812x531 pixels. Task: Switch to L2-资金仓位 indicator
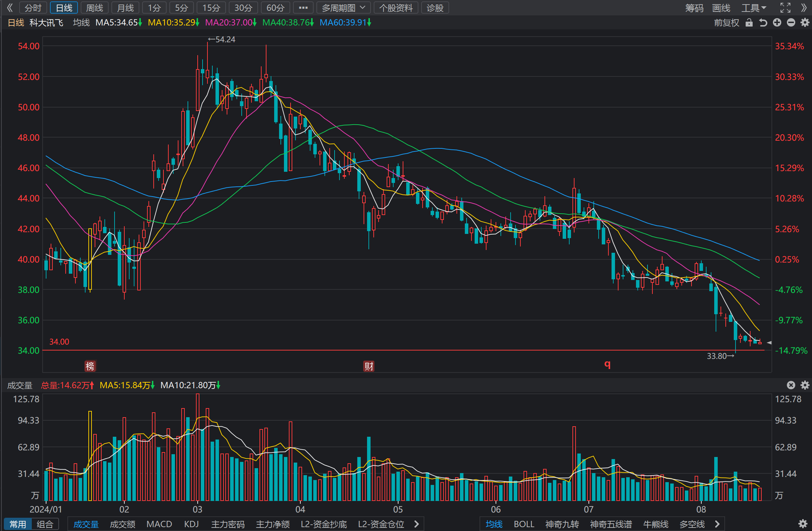[381, 524]
